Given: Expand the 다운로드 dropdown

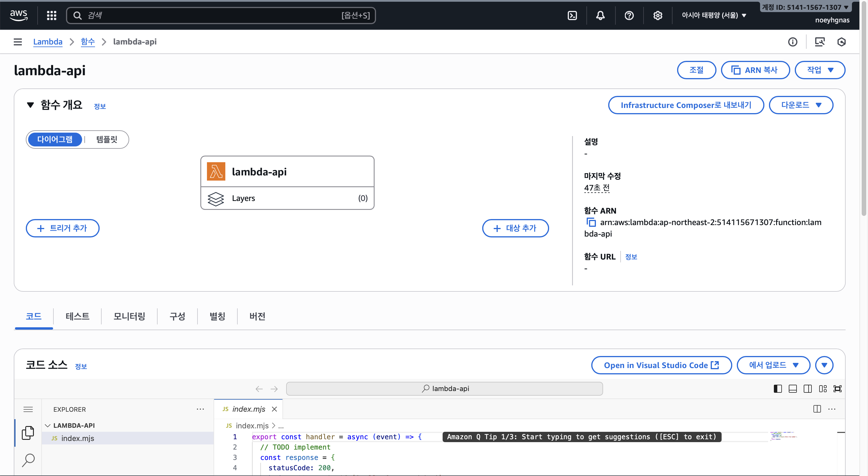Looking at the screenshot, I should pyautogui.click(x=801, y=105).
